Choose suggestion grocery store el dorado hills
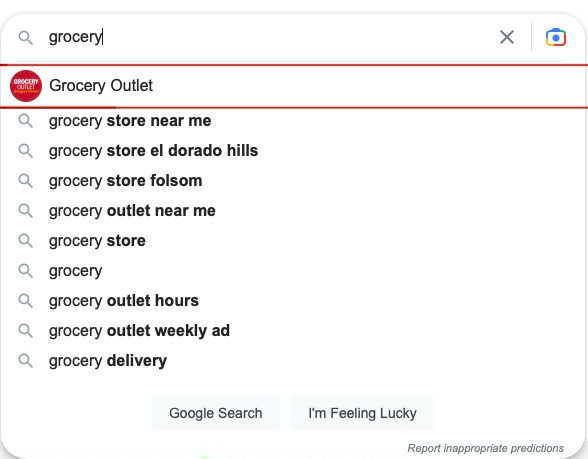Screen dimensions: 588x459 click(x=294, y=151)
